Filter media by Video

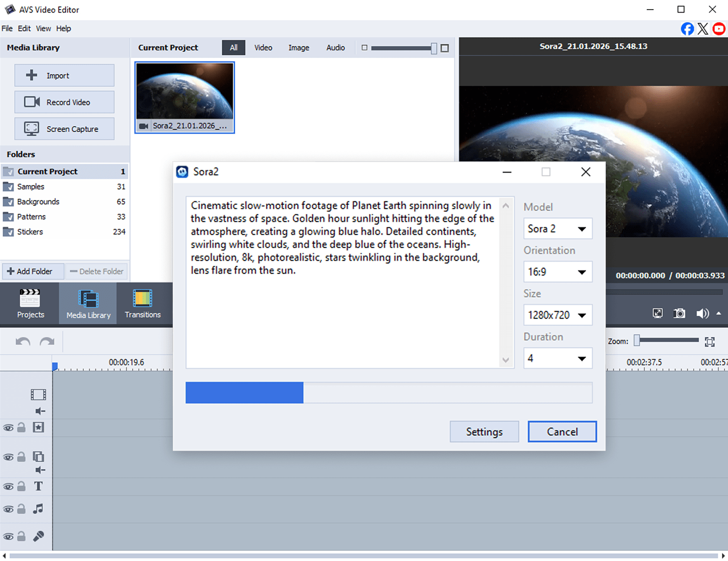tap(263, 47)
